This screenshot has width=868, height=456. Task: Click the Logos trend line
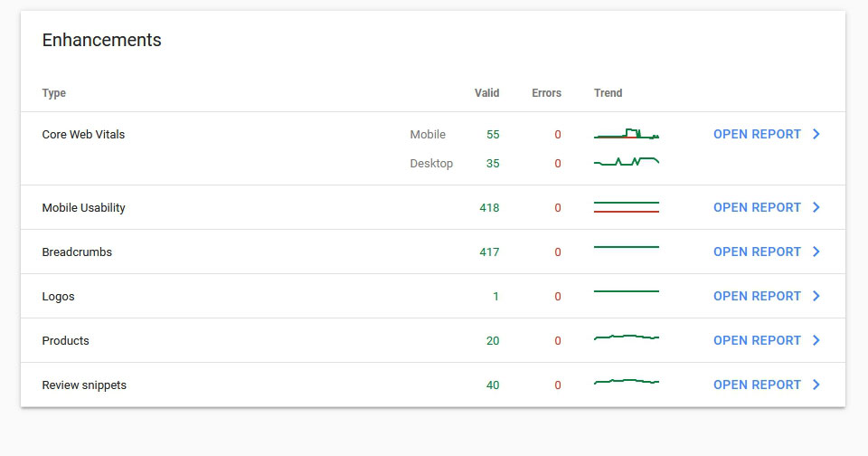click(x=627, y=291)
